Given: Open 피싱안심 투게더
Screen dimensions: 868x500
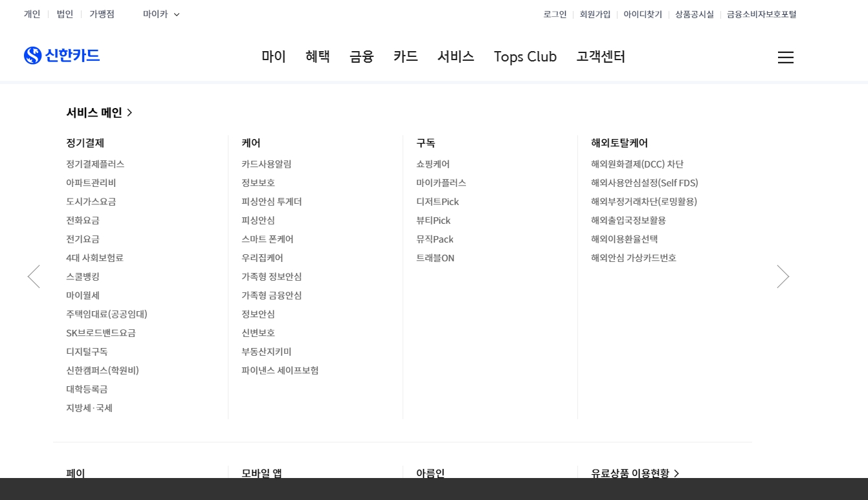Looking at the screenshot, I should [x=272, y=202].
